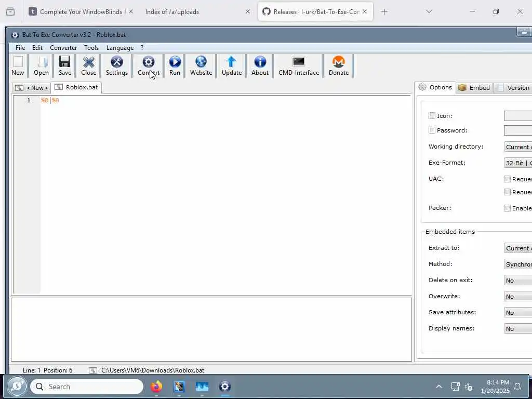Open the notifications bell icon
532x399 pixels.
pos(517,387)
